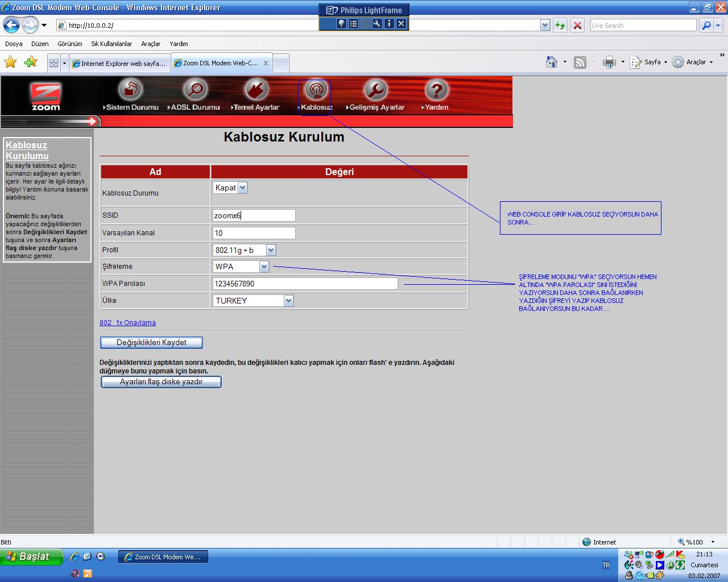Open Yardım question mark icon
728x582 pixels.
(436, 90)
